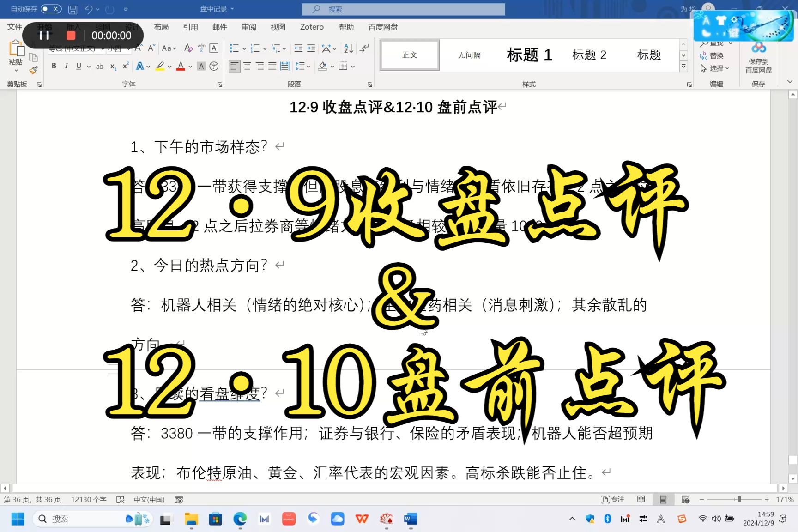Click the Increase Indent icon
This screenshot has width=798, height=532.
click(311, 48)
